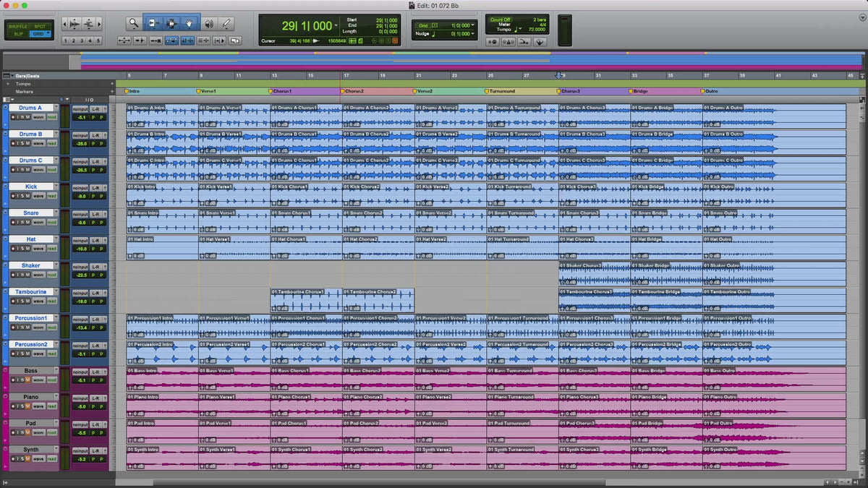
Task: Select the Zoomer magnifying glass tool
Action: pyautogui.click(x=134, y=24)
